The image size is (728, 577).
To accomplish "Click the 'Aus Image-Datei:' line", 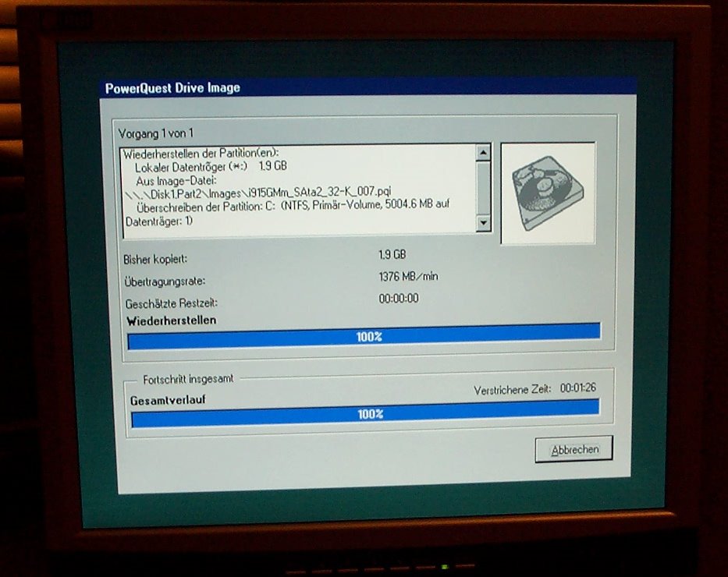I will pos(176,180).
